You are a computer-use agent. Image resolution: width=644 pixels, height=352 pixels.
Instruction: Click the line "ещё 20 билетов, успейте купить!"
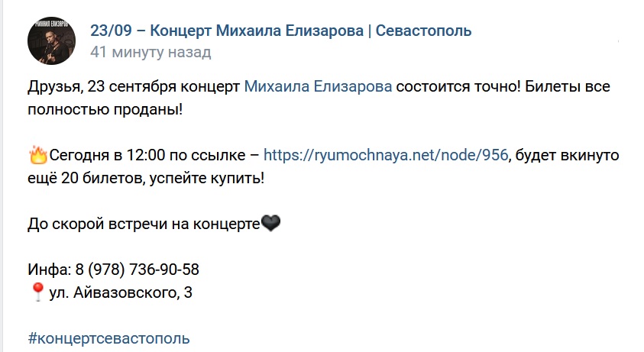point(146,178)
